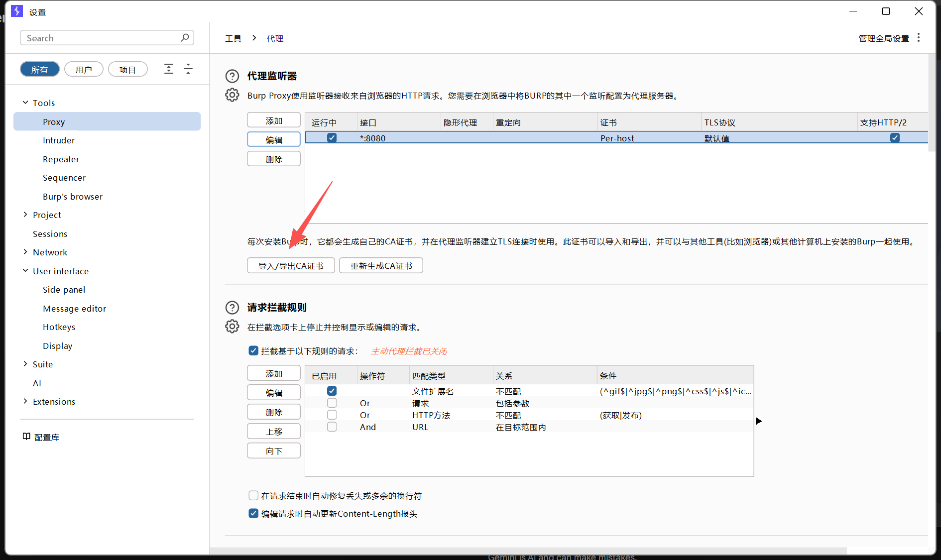Uncheck the 拦截基于以下规则的请求 checkbox
The height and width of the screenshot is (560, 941).
coord(253,351)
